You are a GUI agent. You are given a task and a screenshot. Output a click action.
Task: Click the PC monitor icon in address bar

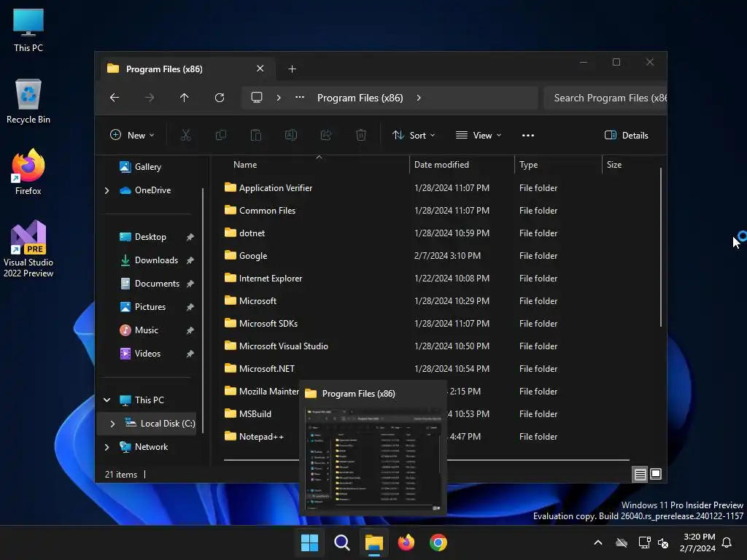point(257,98)
